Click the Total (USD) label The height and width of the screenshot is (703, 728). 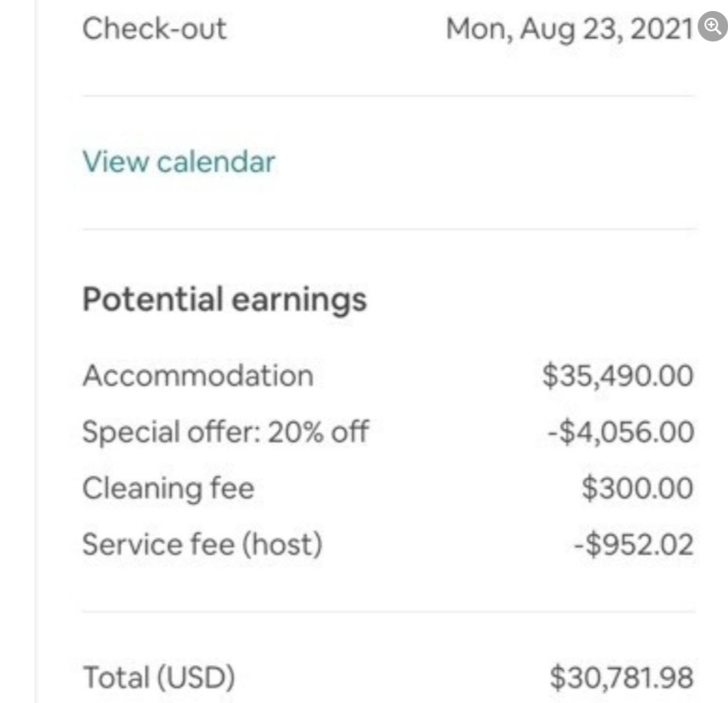point(158,678)
